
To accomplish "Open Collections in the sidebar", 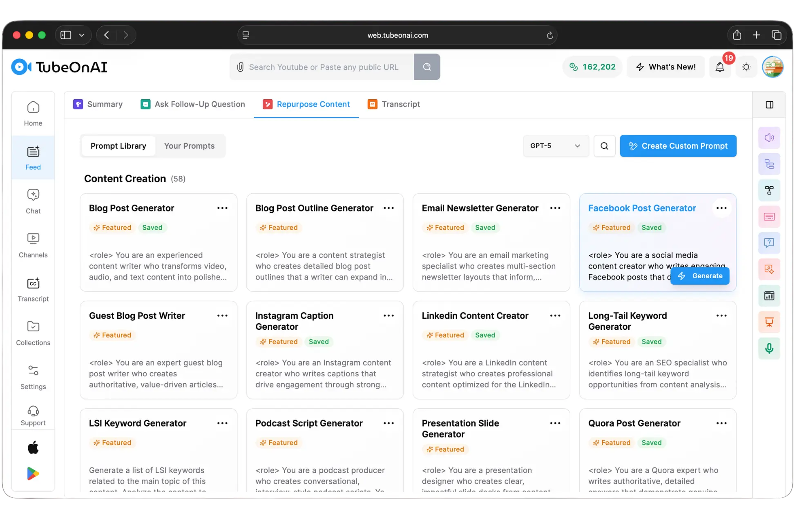I will point(33,333).
